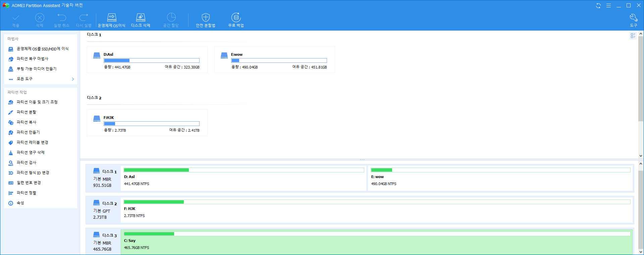Expand 모든 도구 (All Tools) list
644x255 pixels.
click(x=40, y=79)
